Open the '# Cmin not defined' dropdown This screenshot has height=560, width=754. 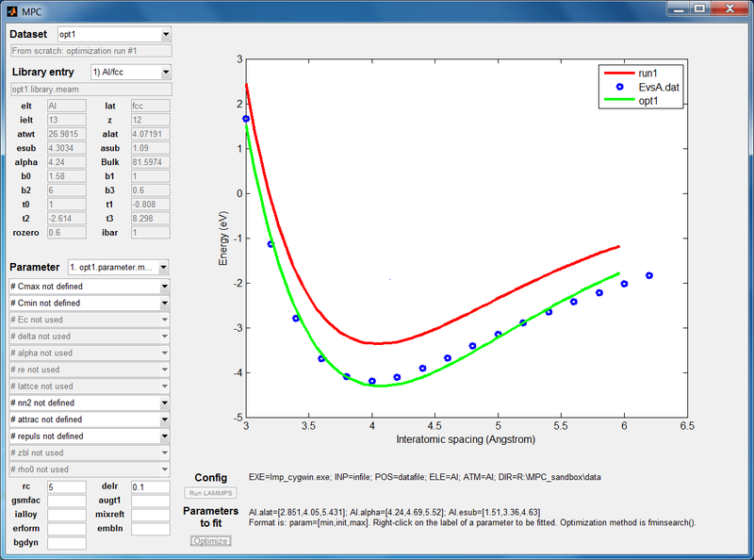pyautogui.click(x=166, y=304)
